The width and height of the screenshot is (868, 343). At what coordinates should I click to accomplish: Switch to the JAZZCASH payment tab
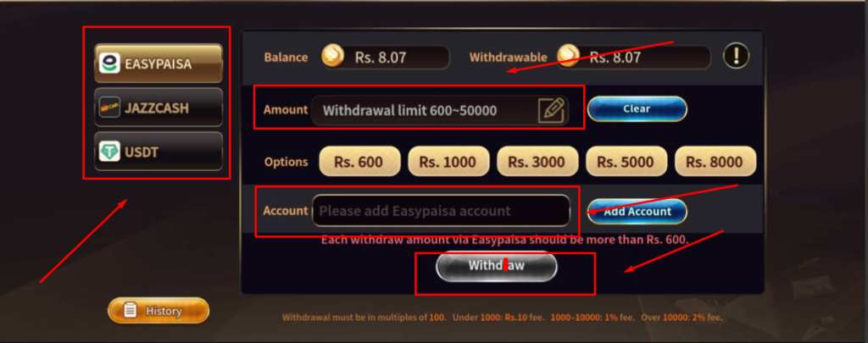click(x=159, y=108)
